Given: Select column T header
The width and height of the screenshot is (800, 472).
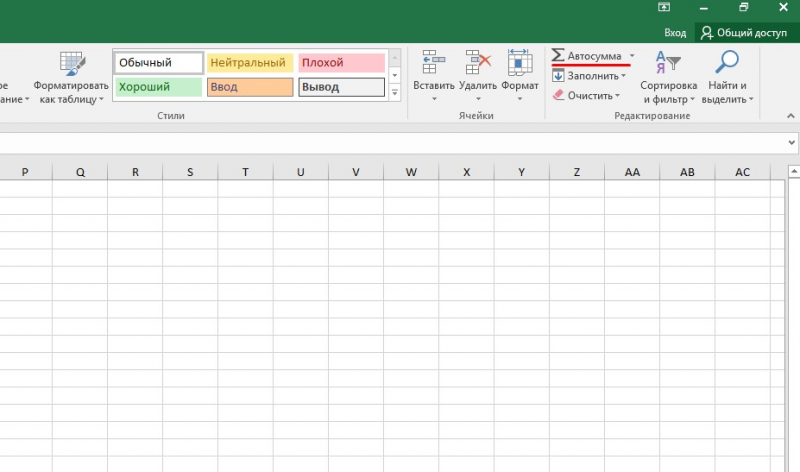Looking at the screenshot, I should [245, 172].
